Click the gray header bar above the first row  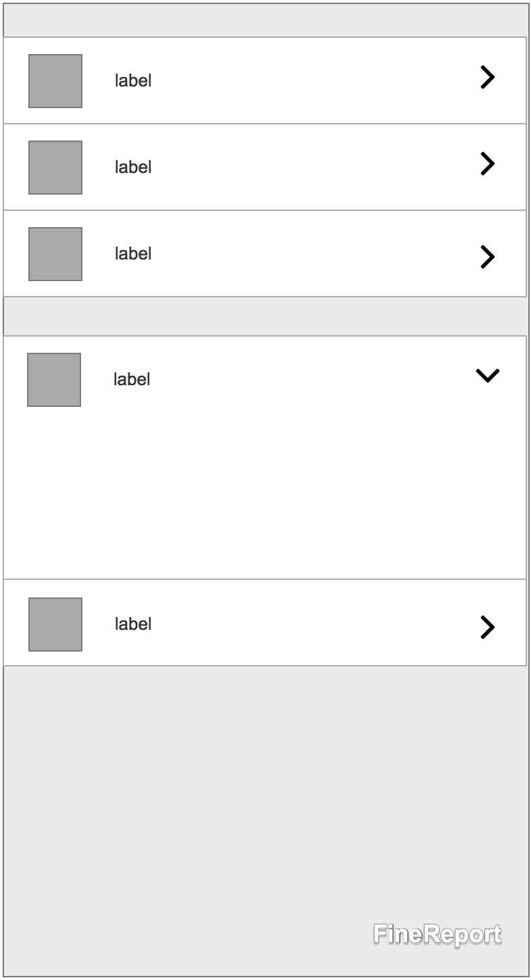tap(265, 22)
